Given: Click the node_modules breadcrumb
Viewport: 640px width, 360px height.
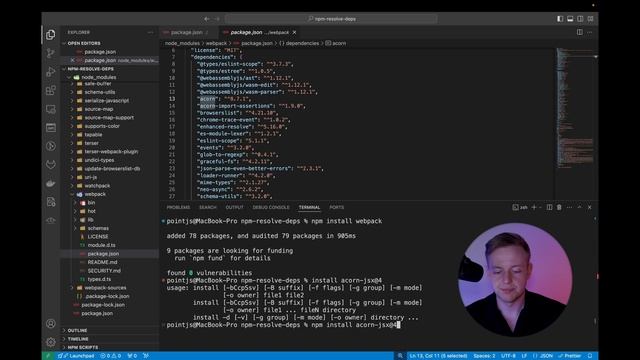Looking at the screenshot, I should click(182, 43).
